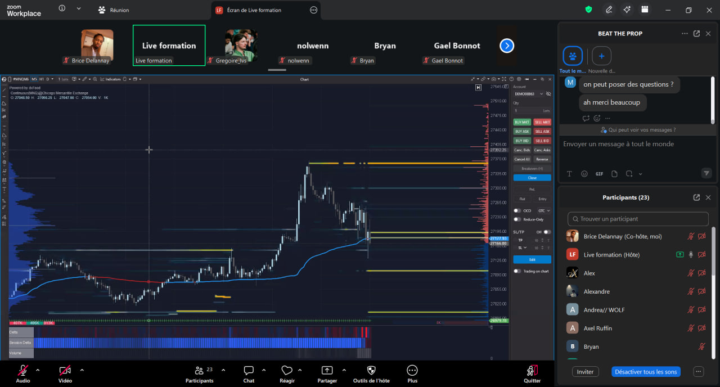Image resolution: width=720 pixels, height=387 pixels.
Task: Open text formatting icon in chat composer
Action: tap(569, 174)
